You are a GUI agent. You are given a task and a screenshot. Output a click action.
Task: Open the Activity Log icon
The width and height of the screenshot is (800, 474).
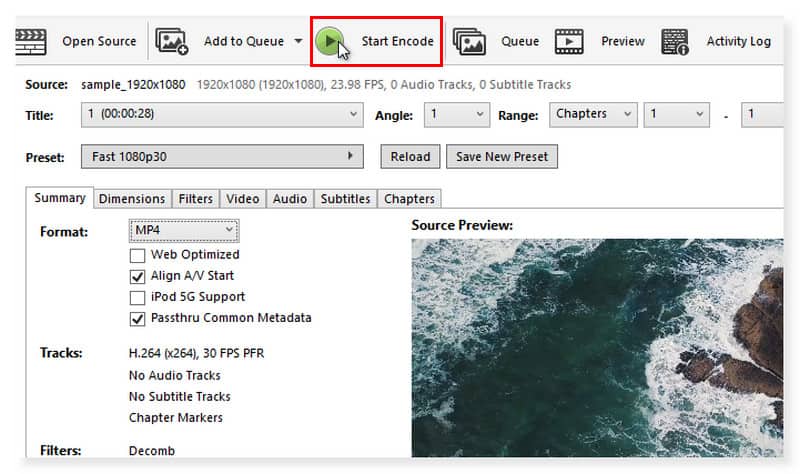click(675, 42)
